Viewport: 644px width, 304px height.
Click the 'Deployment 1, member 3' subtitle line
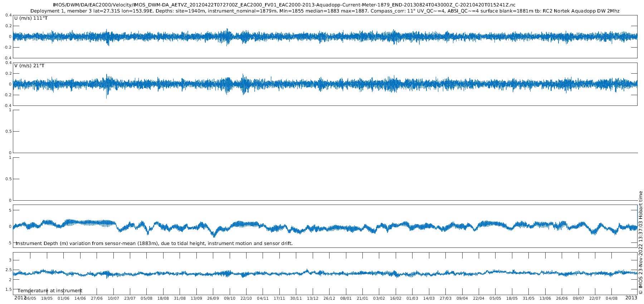coord(325,11)
